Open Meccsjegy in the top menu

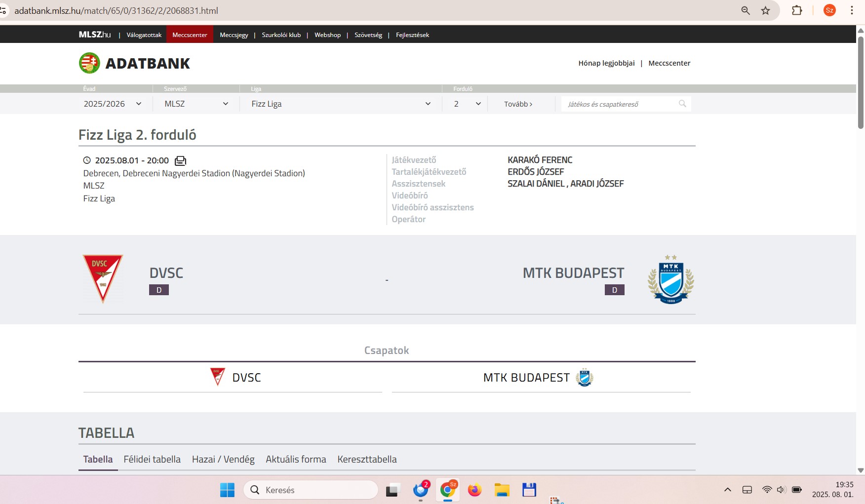234,35
